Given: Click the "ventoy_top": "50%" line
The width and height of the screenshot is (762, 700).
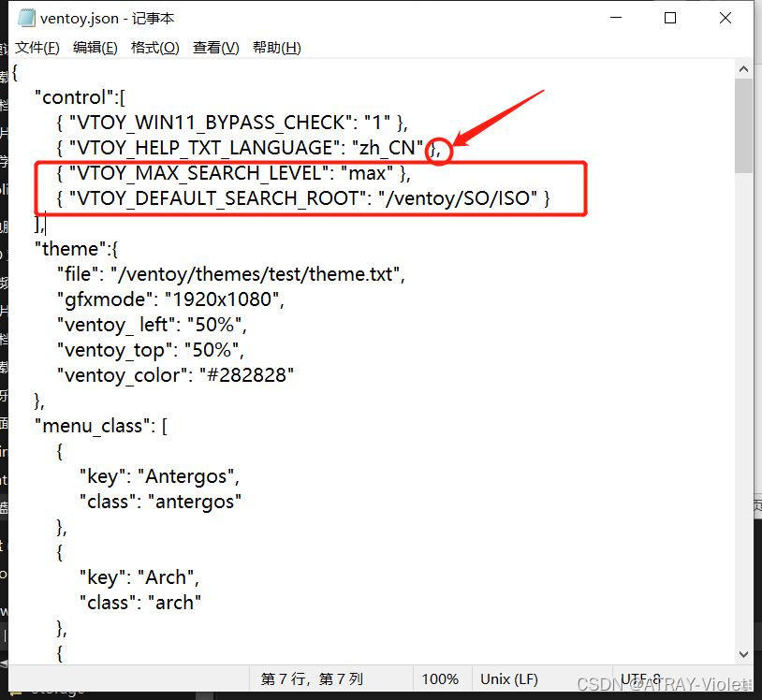Looking at the screenshot, I should click(151, 350).
